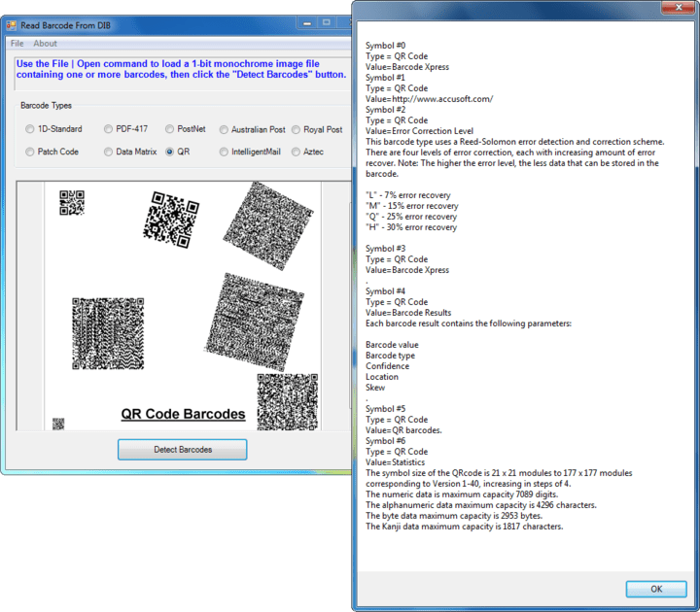Click the Symbol #0 line in results
Viewport: 700px width, 612px height.
(x=385, y=46)
